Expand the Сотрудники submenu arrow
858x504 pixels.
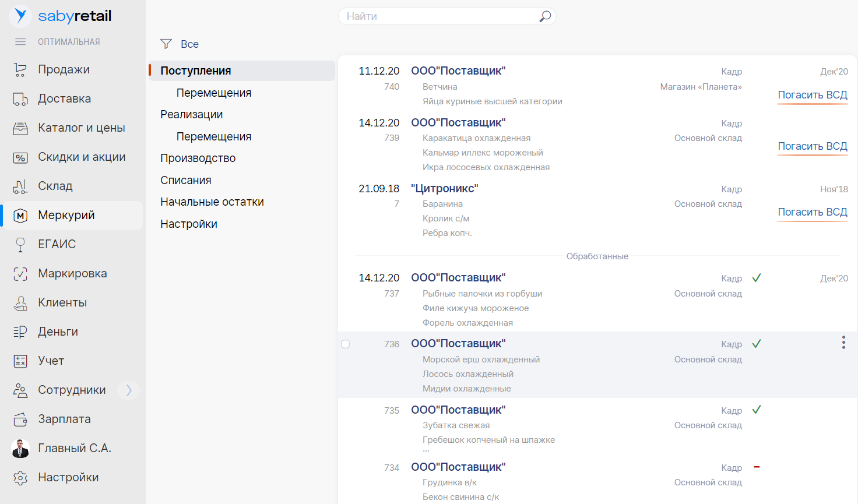point(129,390)
